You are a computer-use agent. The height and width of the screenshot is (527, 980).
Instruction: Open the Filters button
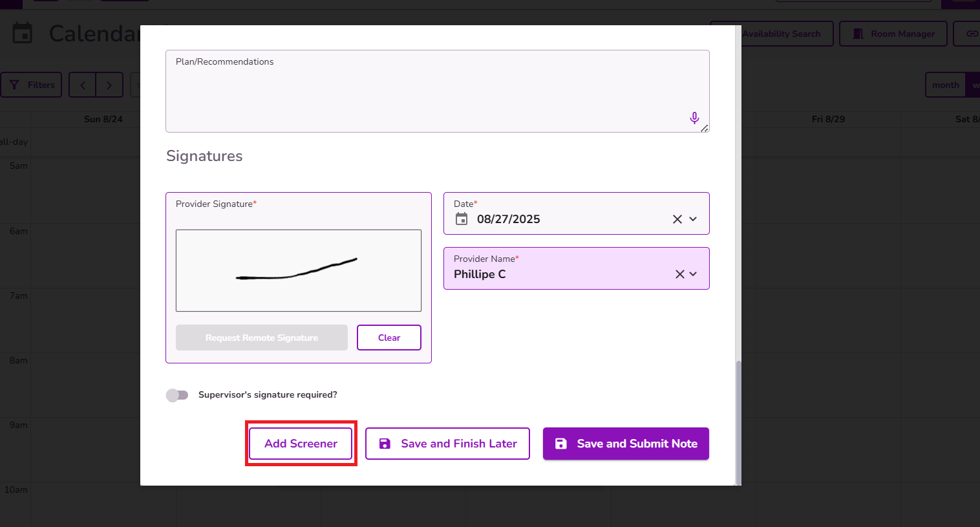coord(31,85)
